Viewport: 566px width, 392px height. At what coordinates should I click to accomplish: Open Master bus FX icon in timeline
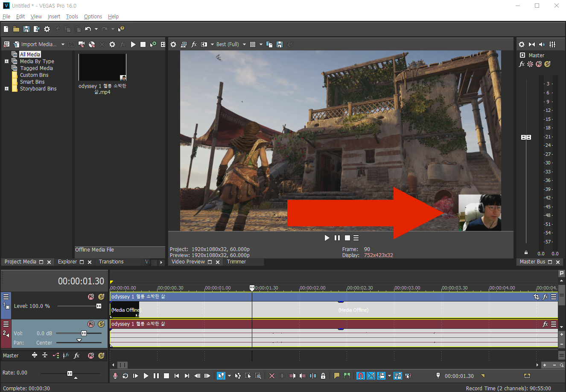tap(77, 356)
